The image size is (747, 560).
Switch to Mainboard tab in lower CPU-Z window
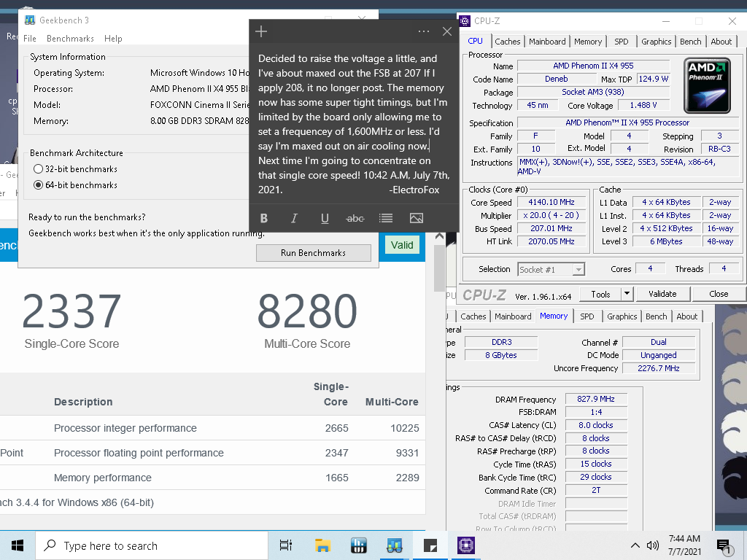(x=513, y=316)
